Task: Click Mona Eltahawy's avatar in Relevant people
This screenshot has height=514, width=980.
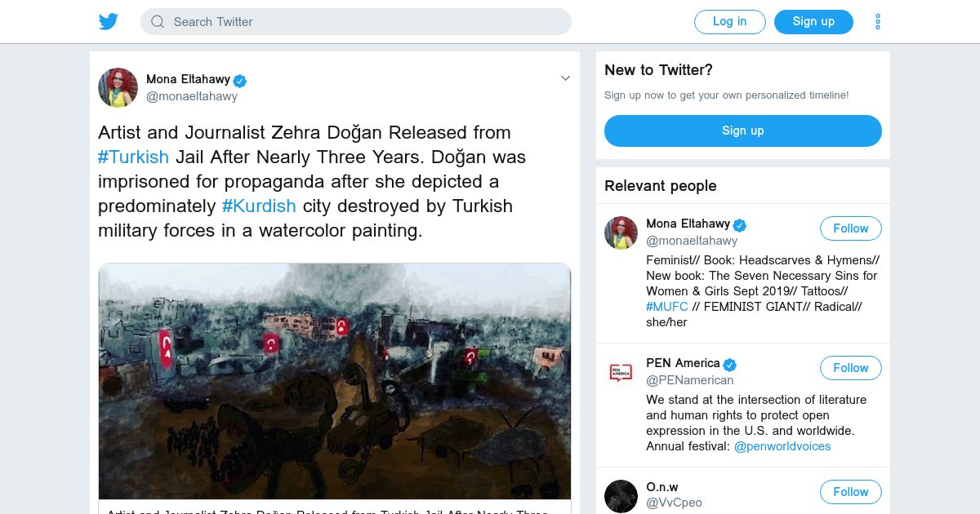Action: pos(621,233)
